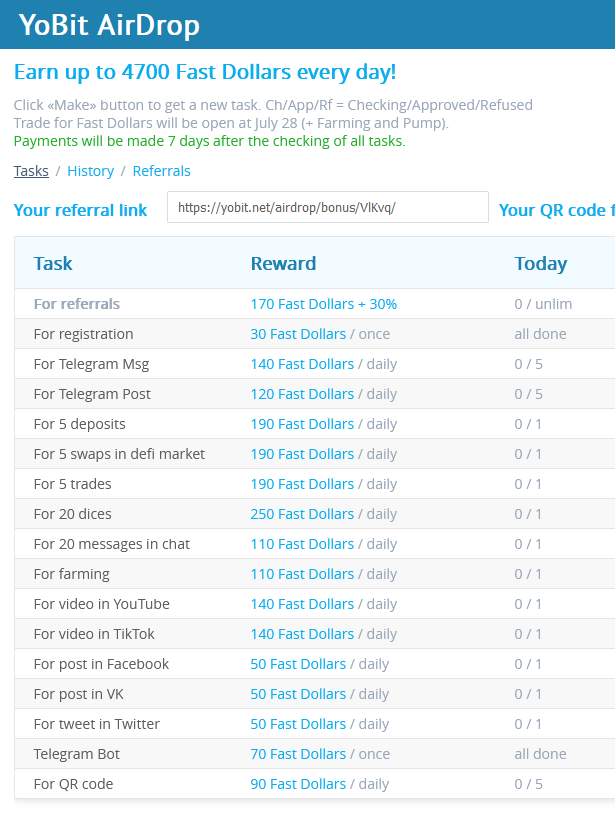Image resolution: width=615 pixels, height=813 pixels.
Task: Select the For video in TikTok task
Action: pyautogui.click(x=94, y=634)
